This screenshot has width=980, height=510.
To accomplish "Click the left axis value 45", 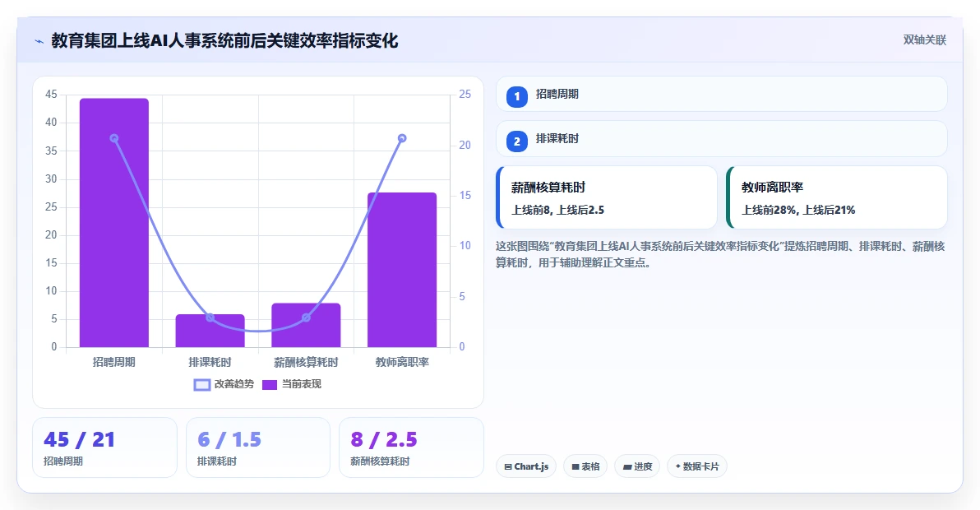I will [x=51, y=95].
